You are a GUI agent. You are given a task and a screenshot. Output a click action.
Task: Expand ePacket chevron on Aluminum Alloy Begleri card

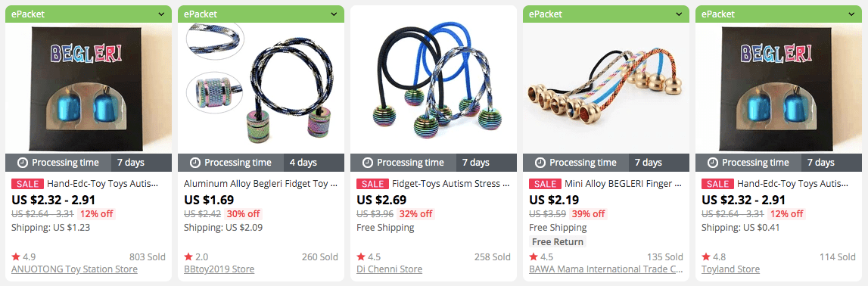334,14
